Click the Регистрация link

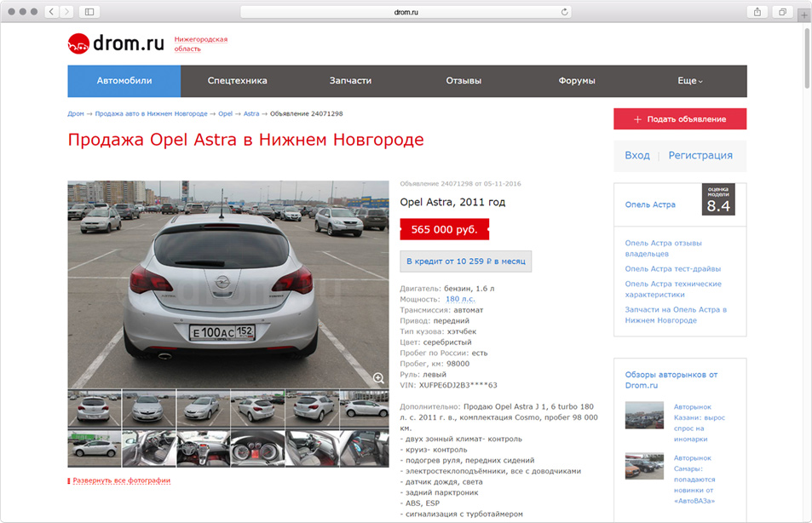700,155
